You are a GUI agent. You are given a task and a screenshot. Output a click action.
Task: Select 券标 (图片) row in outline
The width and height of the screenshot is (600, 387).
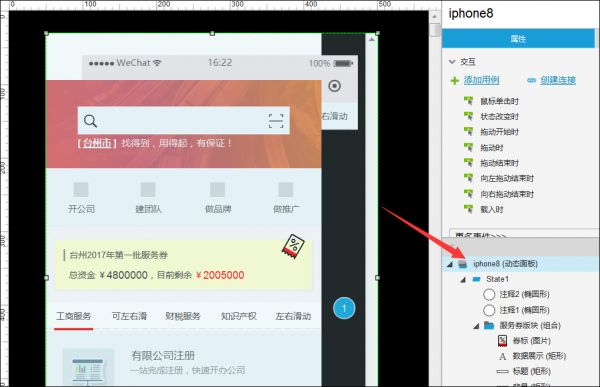[521, 341]
